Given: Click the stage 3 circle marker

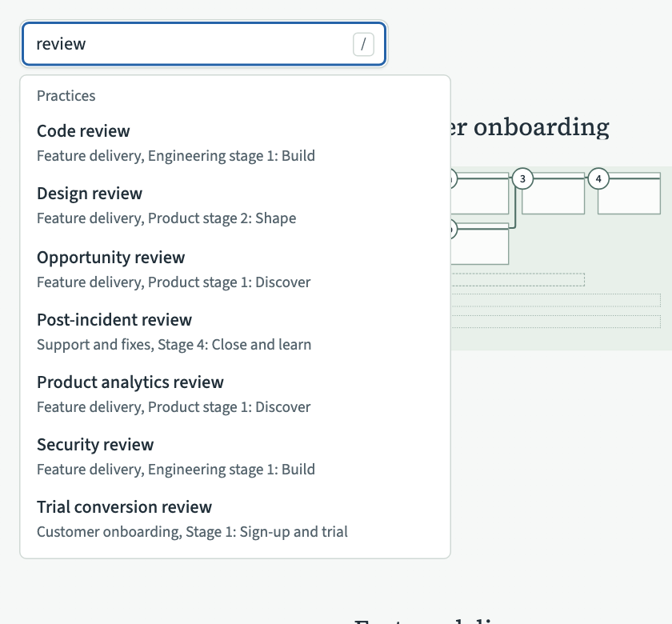Looking at the screenshot, I should point(522,178).
